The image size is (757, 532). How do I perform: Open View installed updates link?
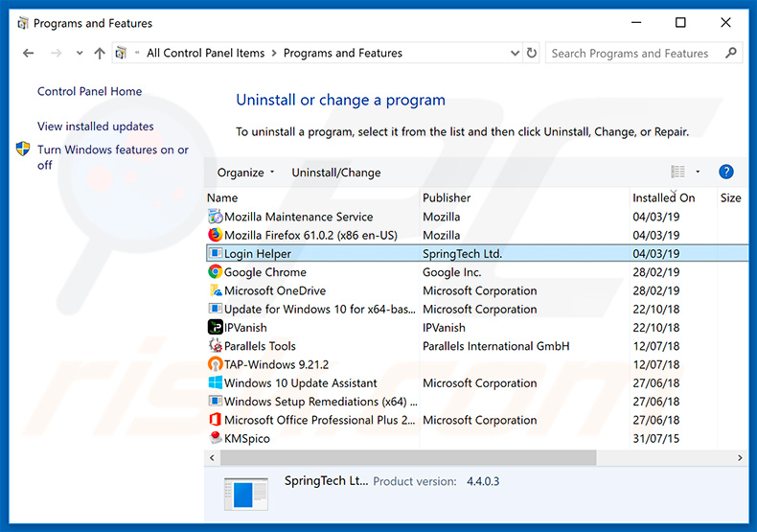tap(96, 126)
